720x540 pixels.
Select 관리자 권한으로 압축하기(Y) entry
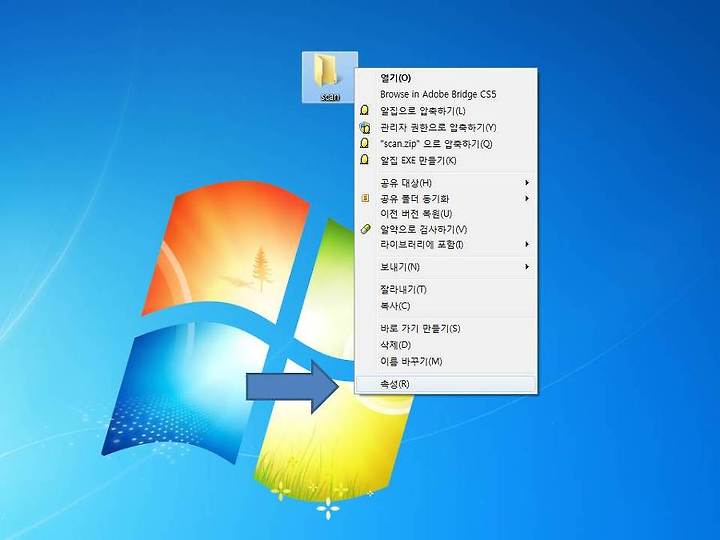coord(445,127)
